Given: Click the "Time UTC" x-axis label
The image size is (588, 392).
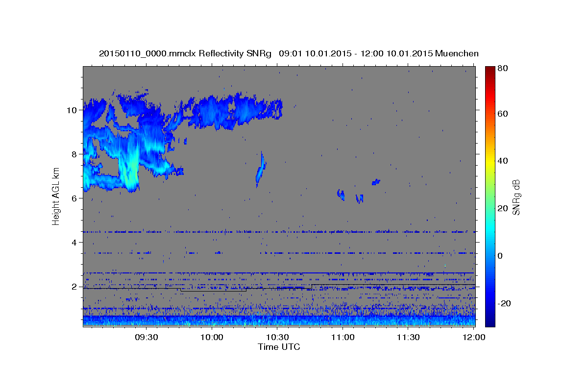Looking at the screenshot, I should [279, 347].
